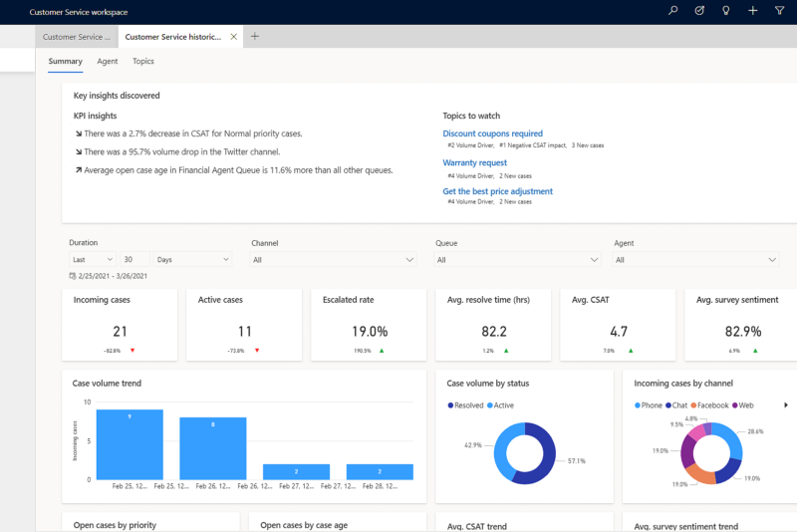Click the duration number field showing 30
Image resolution: width=797 pixels, height=532 pixels.
pos(134,259)
